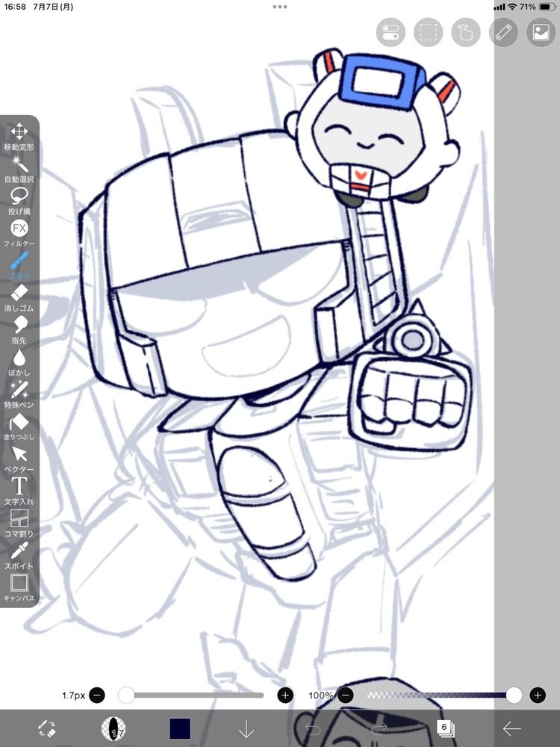
Task: Undo the last stroke
Action: 312,728
